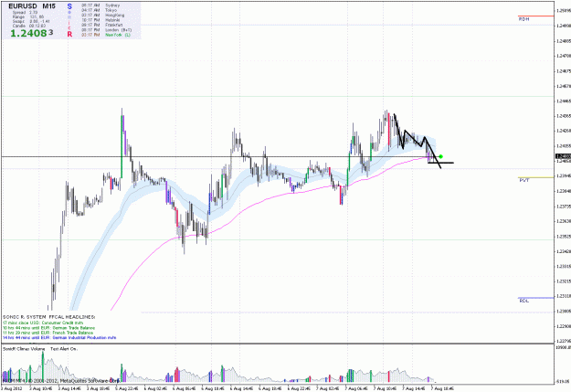The height and width of the screenshot is (392, 571).
Task: Click the Frankfurt session clock row
Action: 102,25
